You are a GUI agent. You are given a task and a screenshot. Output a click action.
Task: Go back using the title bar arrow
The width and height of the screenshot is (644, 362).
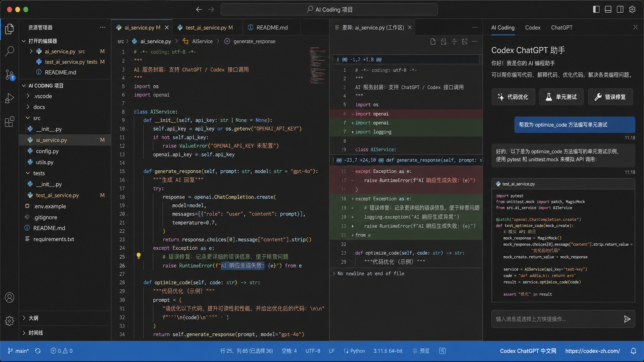pos(199,9)
